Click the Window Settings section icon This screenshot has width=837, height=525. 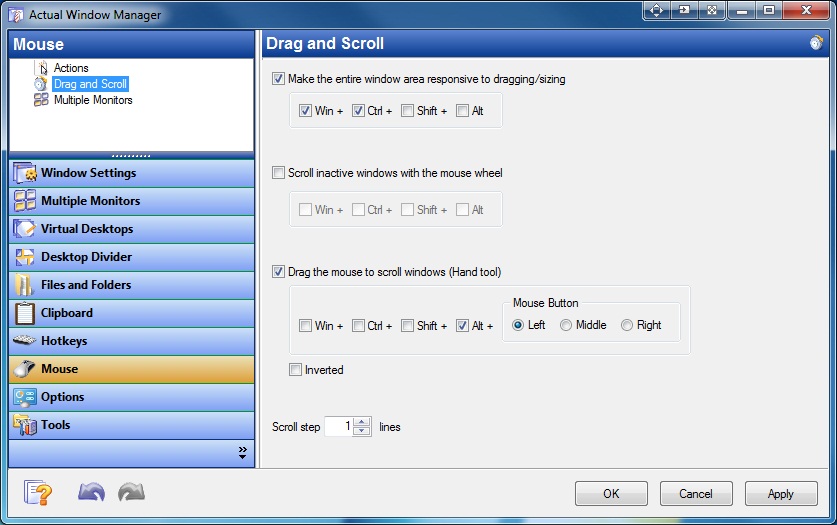[x=25, y=173]
